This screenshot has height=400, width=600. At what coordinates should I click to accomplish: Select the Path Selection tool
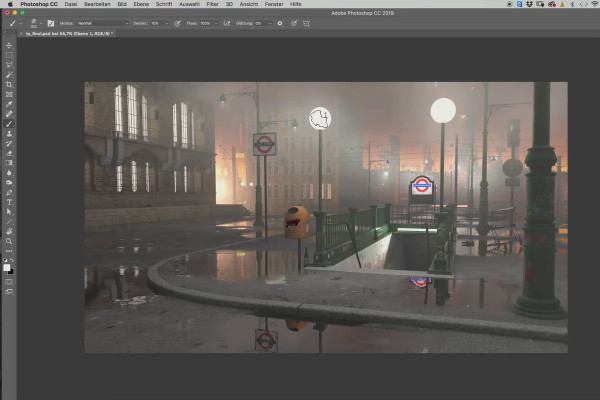click(9, 212)
